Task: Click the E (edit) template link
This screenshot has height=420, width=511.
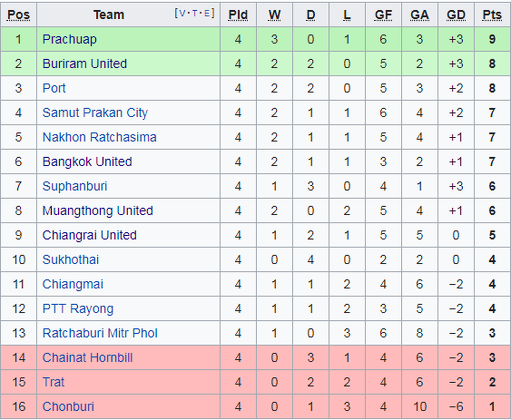Action: click(206, 13)
